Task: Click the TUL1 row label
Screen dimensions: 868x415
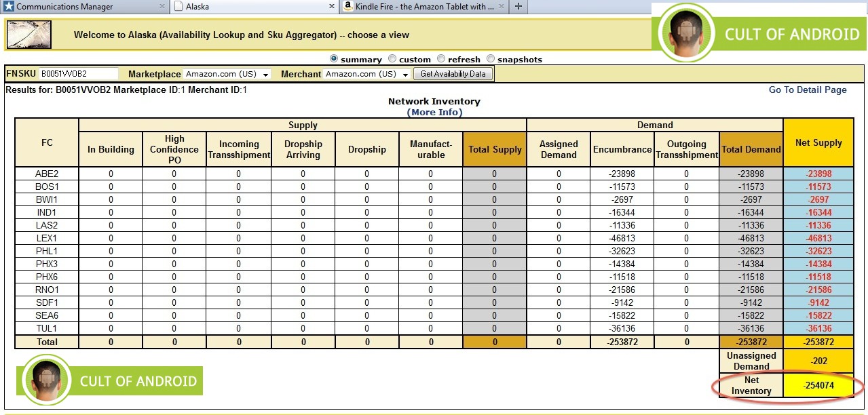Action: (47, 328)
